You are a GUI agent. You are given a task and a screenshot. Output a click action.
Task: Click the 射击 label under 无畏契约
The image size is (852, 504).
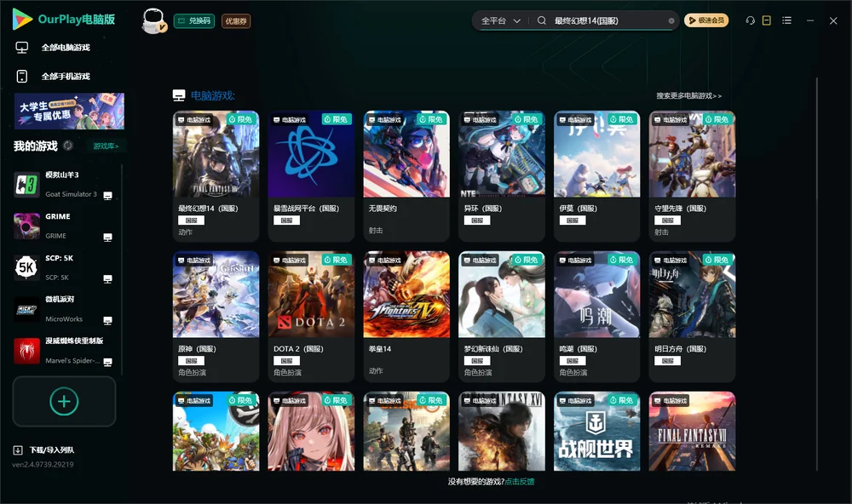coord(376,231)
